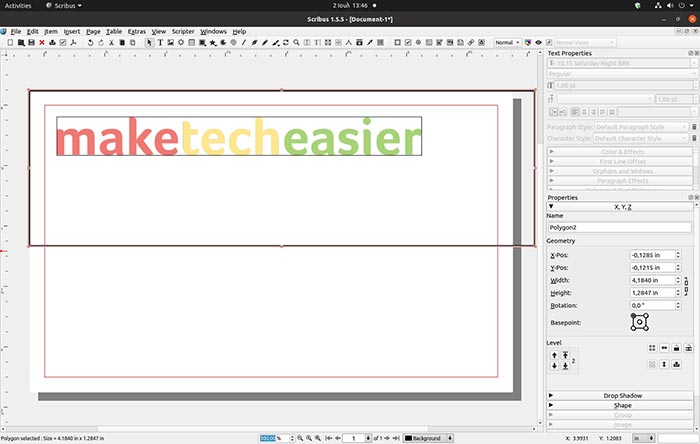Click the Name field containing Polygon2
This screenshot has height=444, width=700.
pyautogui.click(x=620, y=227)
